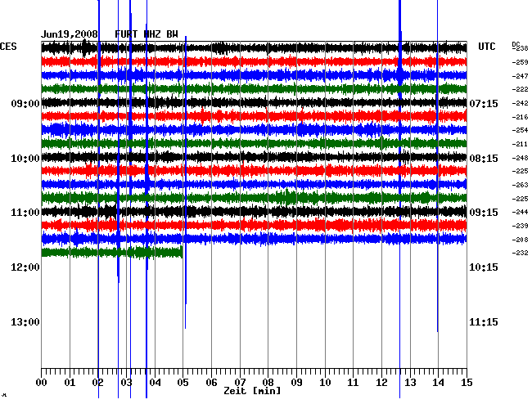Click the 14 minute axis tick label
The width and height of the screenshot is (532, 404).
point(439,383)
